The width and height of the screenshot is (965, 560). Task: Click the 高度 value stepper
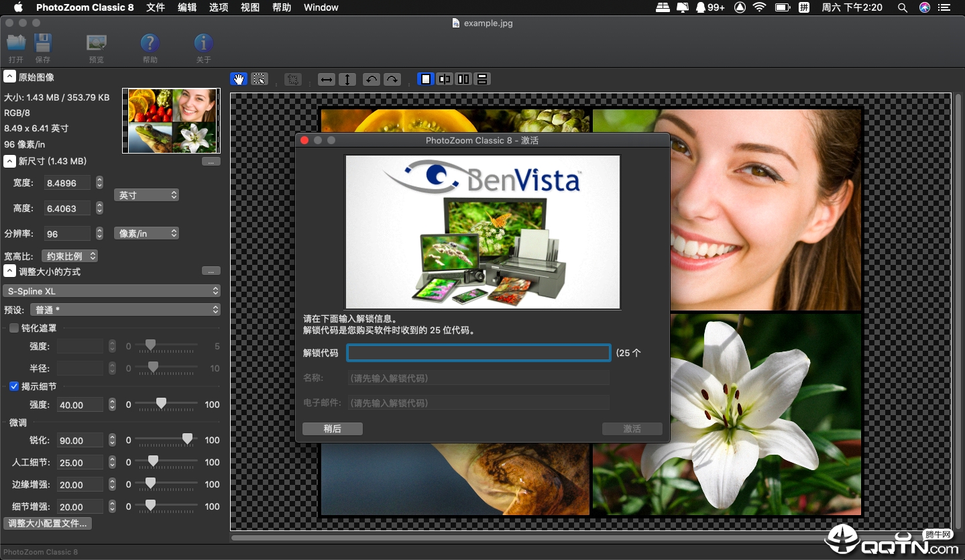click(x=99, y=209)
